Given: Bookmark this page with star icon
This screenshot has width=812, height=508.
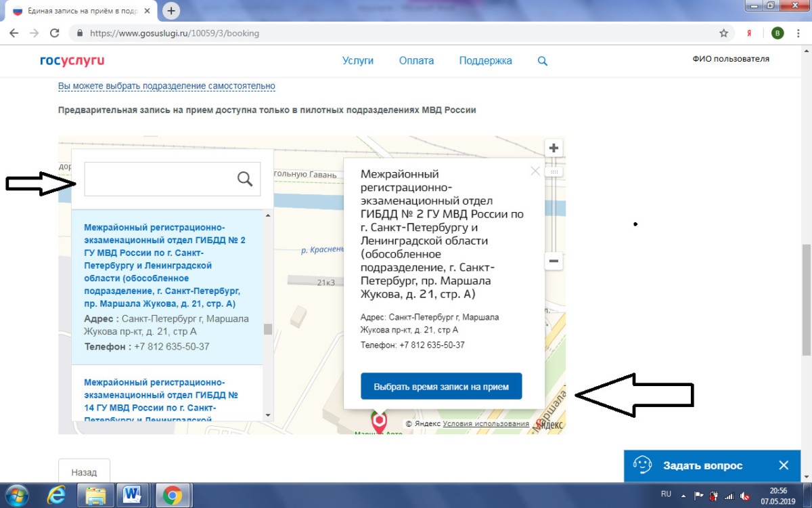Looking at the screenshot, I should pos(723,33).
